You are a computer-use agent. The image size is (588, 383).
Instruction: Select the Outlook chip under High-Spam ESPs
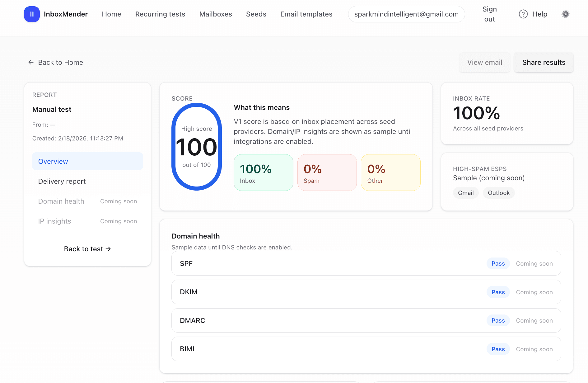(499, 193)
